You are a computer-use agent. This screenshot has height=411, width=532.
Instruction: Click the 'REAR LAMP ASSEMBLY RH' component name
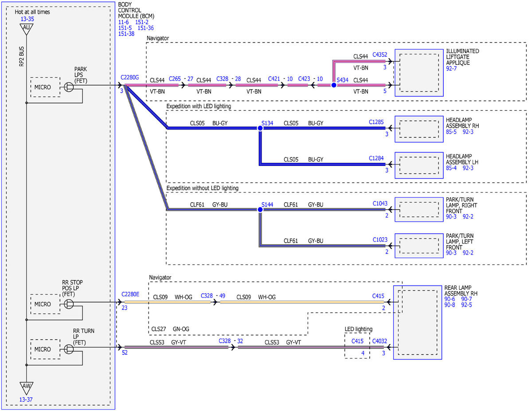coord(461,290)
